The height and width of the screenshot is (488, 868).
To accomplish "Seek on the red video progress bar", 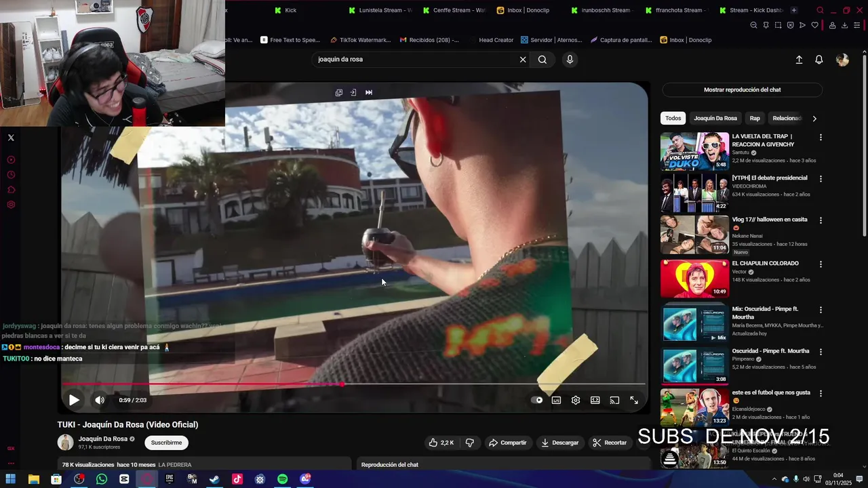I will coord(354,384).
